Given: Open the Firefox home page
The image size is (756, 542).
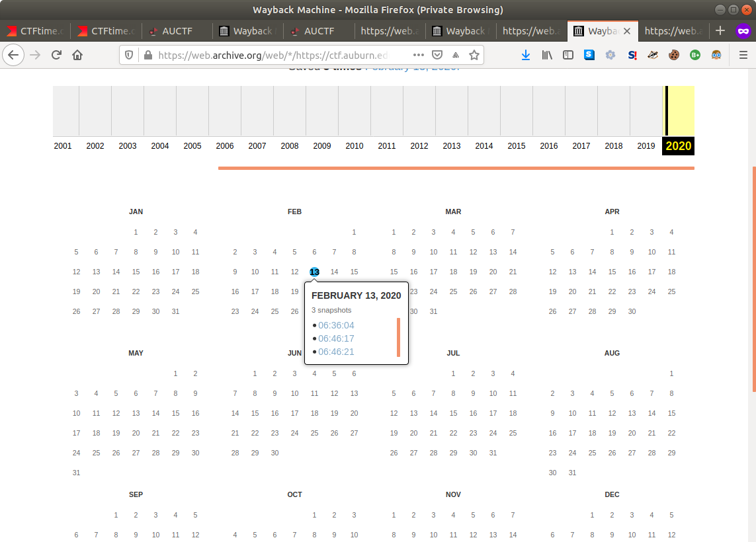Looking at the screenshot, I should [77, 55].
